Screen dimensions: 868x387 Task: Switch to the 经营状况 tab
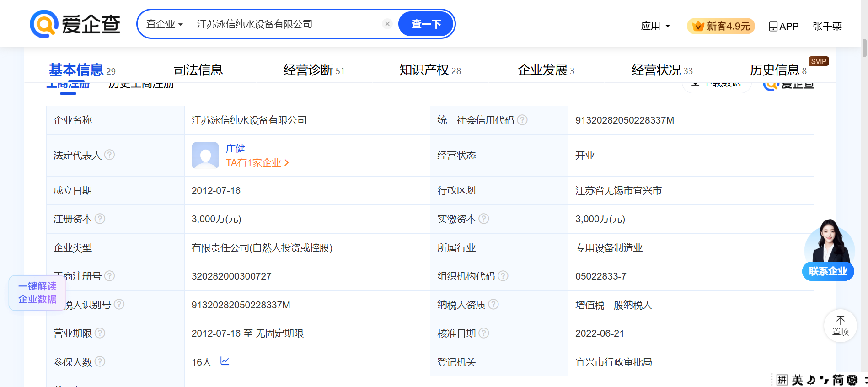(x=662, y=70)
